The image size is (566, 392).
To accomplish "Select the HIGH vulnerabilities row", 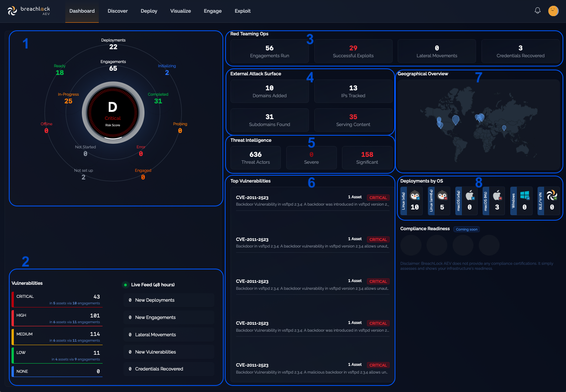I will coord(57,318).
